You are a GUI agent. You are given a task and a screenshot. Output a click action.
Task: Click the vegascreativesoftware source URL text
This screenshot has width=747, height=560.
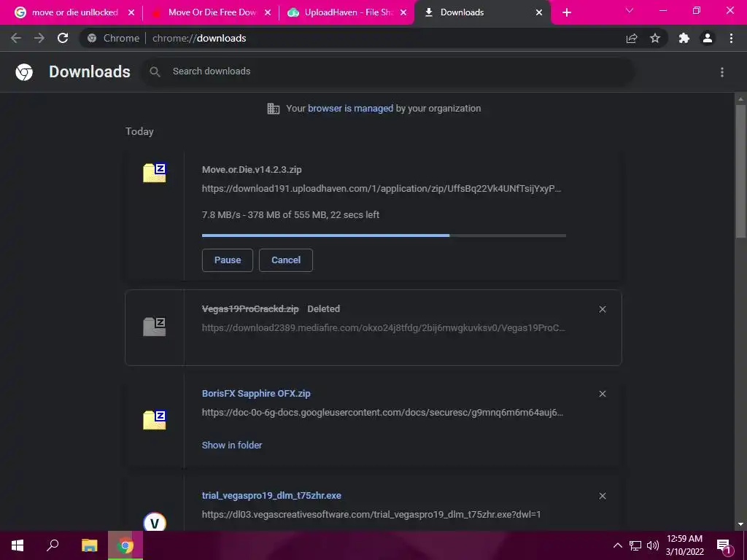pyautogui.click(x=371, y=514)
